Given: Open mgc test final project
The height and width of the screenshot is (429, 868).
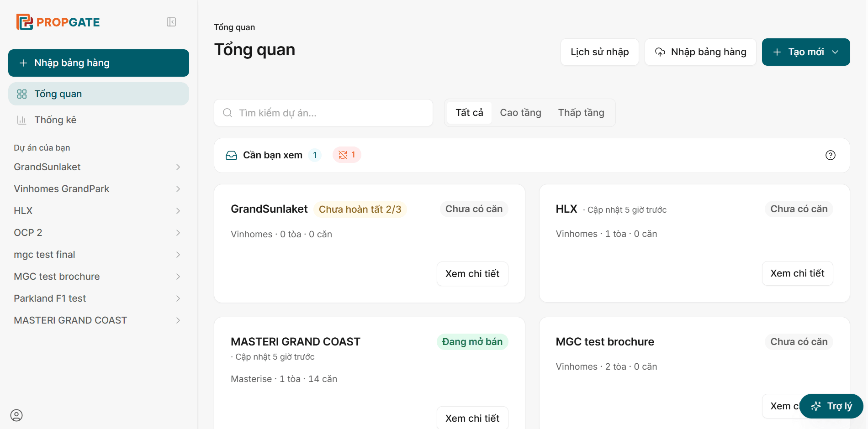Looking at the screenshot, I should (44, 255).
